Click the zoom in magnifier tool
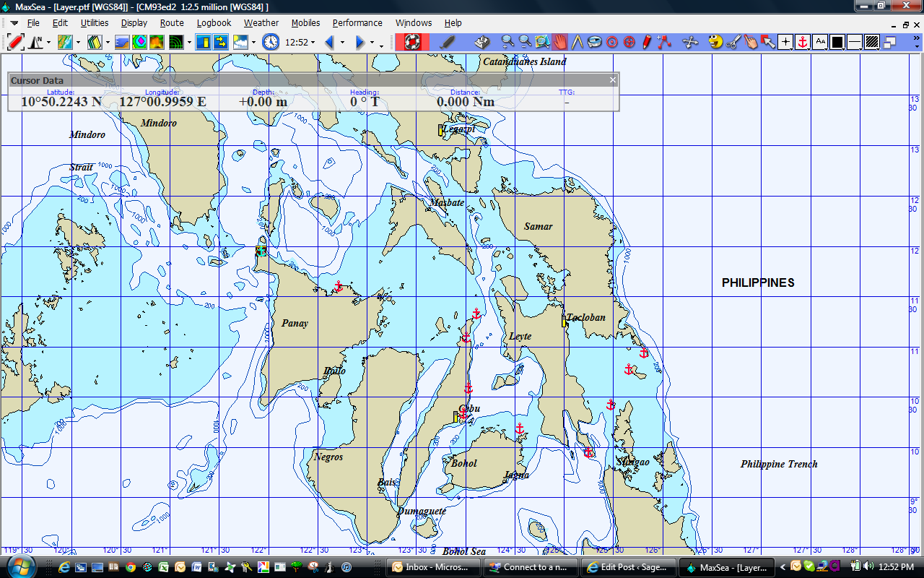Image resolution: width=924 pixels, height=578 pixels. coord(507,42)
